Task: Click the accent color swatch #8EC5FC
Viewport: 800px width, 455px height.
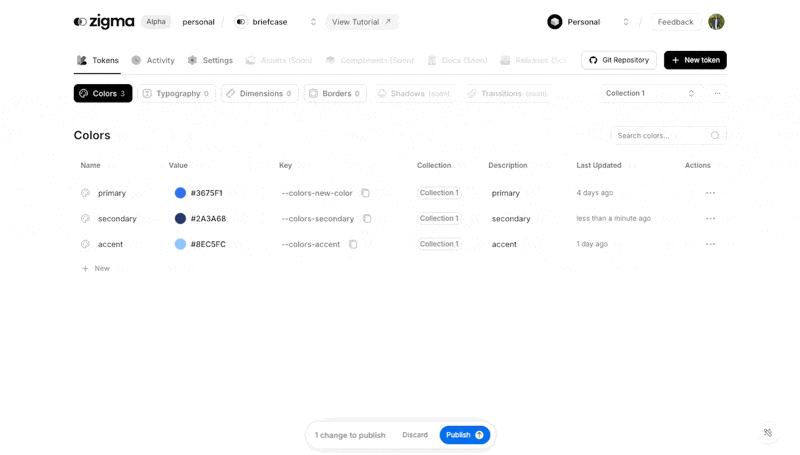Action: [x=180, y=244]
